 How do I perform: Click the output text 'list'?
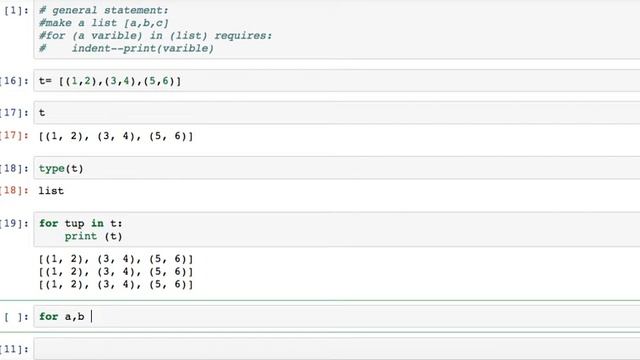coord(51,191)
